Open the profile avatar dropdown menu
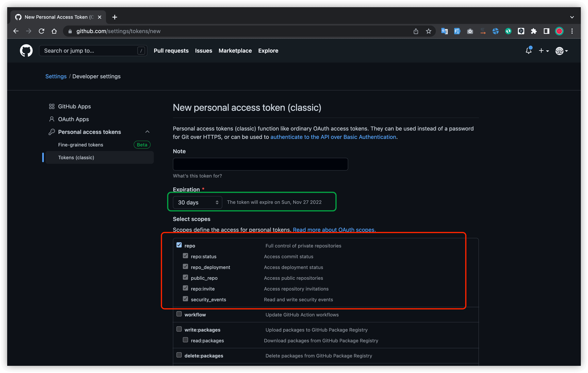 coord(561,51)
